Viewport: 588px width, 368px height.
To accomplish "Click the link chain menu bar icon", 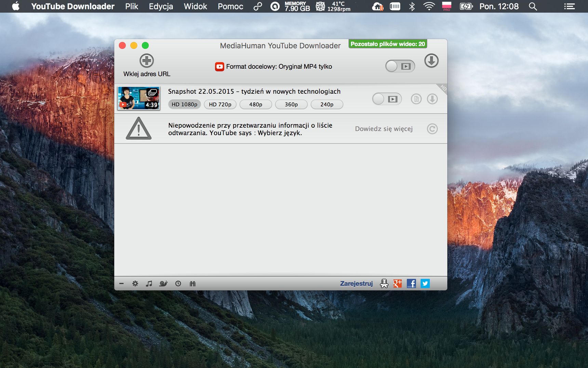I will (258, 6).
